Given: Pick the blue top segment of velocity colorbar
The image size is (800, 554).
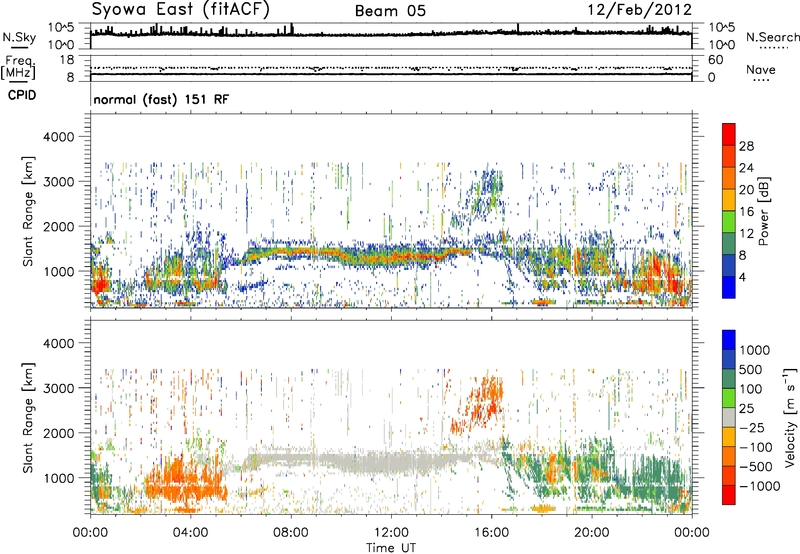Looking at the screenshot, I should coord(729,340).
